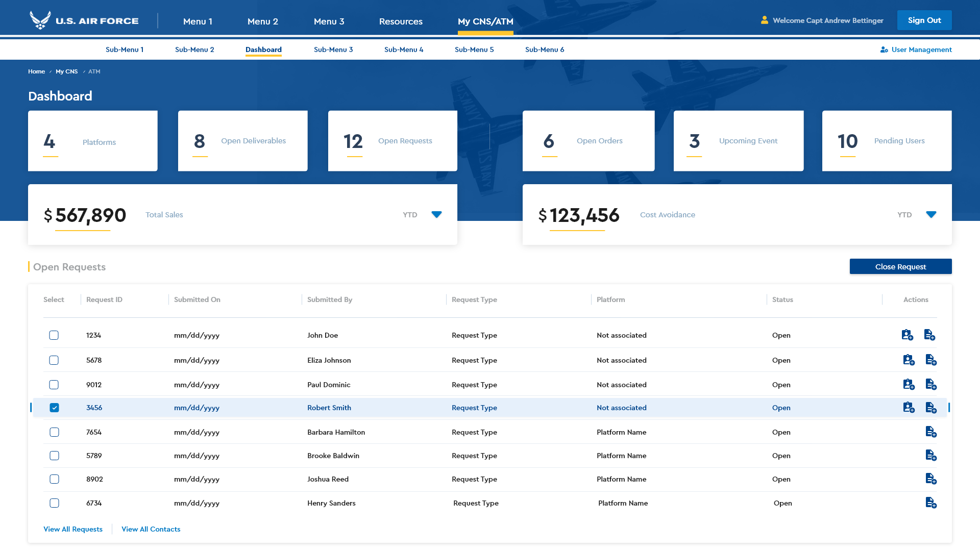Click the User Management icon
This screenshot has height=551, width=980.
884,49
